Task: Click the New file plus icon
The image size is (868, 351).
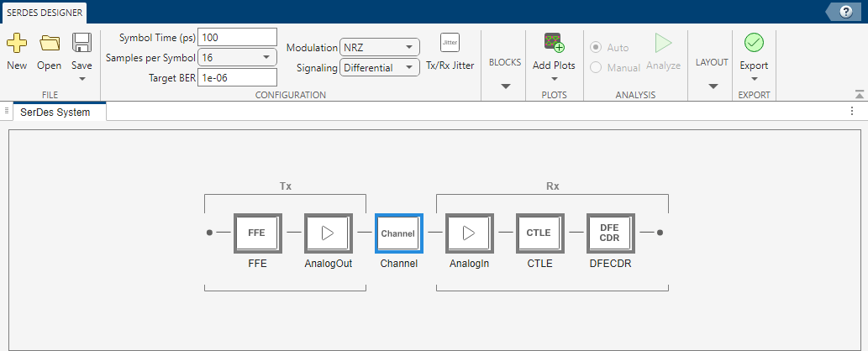Action: [17, 43]
